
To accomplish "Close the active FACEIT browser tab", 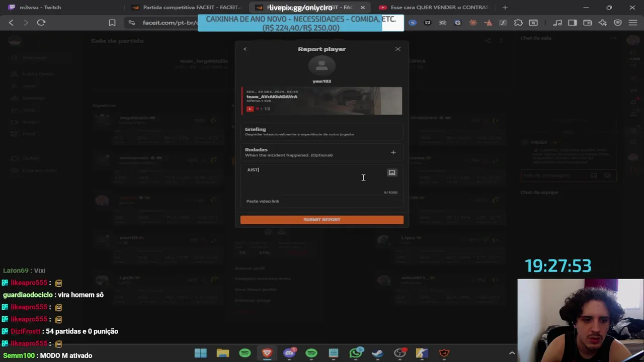I will (x=363, y=8).
